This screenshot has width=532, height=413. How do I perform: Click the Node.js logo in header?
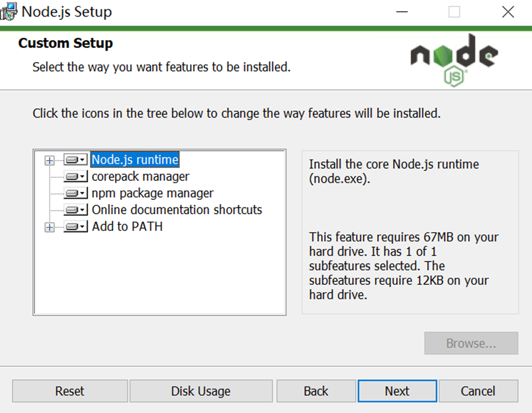click(454, 60)
